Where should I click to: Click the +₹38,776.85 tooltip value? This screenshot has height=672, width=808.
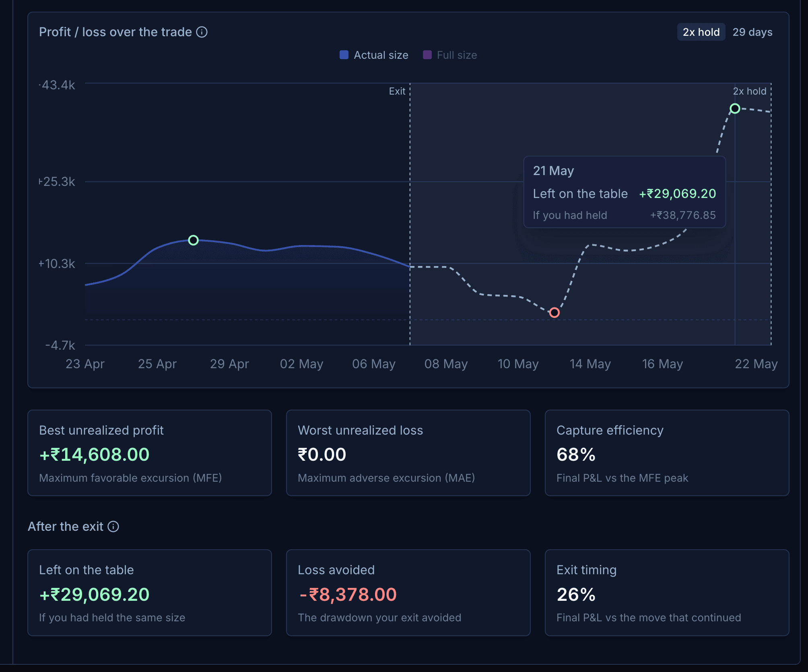683,215
